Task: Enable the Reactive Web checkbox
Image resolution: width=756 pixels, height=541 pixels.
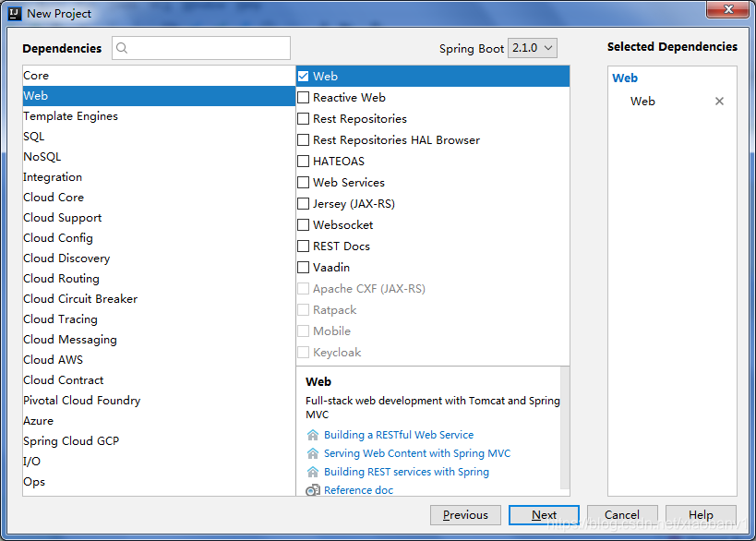Action: (304, 98)
